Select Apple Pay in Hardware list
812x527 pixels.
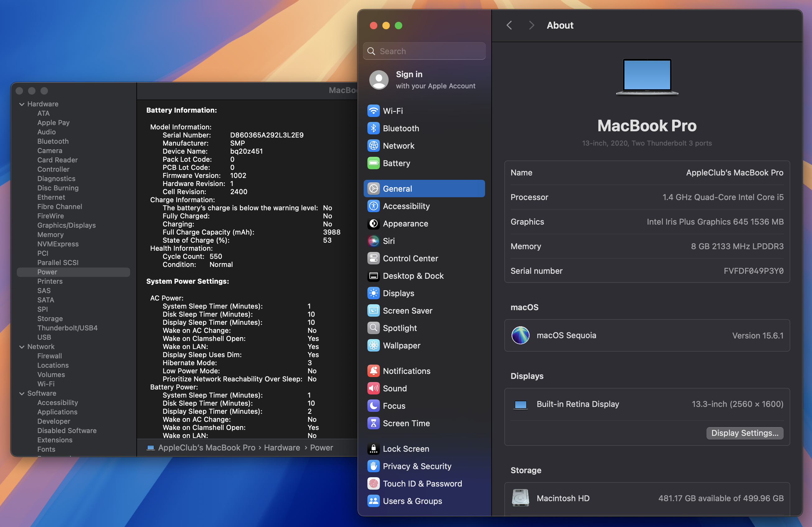pyautogui.click(x=54, y=122)
